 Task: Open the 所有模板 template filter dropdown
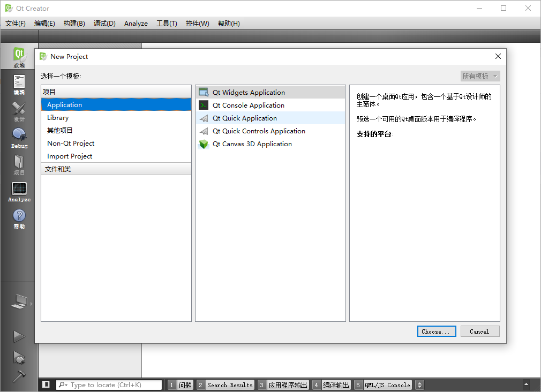coord(480,76)
